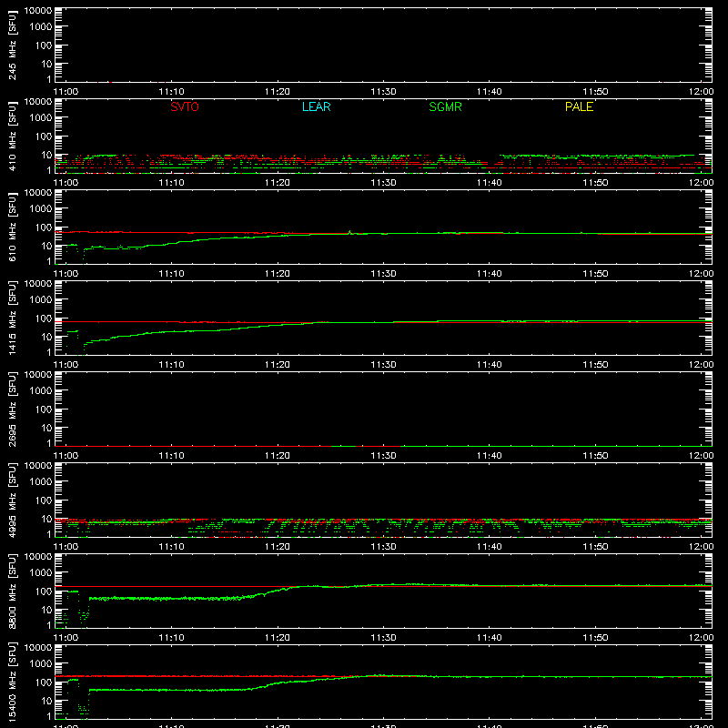The image size is (728, 728).
Task: Click the yellow PALE station legend label
Action: tap(579, 106)
